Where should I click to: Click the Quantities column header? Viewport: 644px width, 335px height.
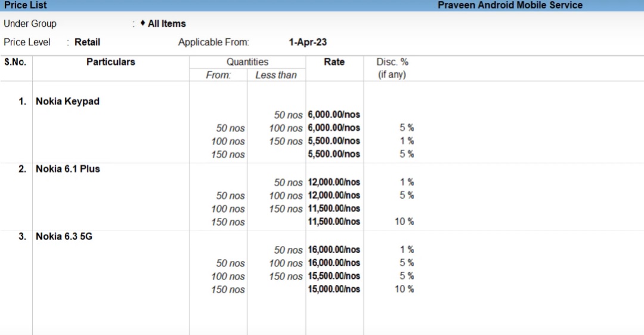[247, 62]
